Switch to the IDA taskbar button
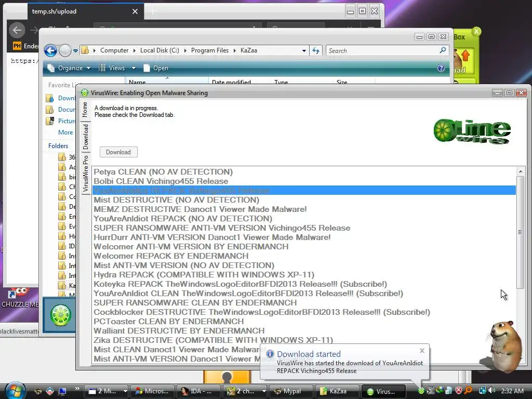The image size is (532, 399). click(x=198, y=391)
